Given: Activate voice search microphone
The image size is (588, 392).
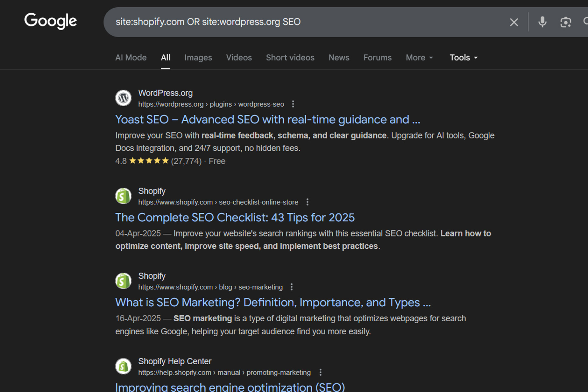Looking at the screenshot, I should pos(542,22).
